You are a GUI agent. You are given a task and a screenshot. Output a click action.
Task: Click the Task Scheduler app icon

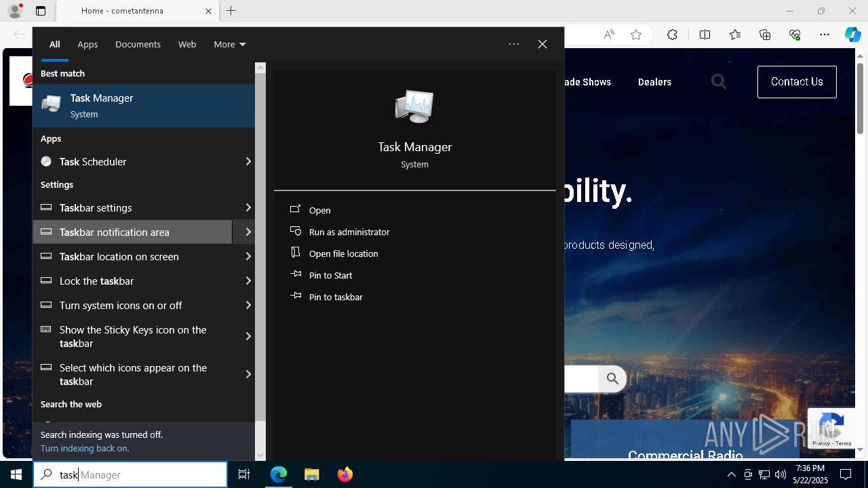pyautogui.click(x=46, y=161)
